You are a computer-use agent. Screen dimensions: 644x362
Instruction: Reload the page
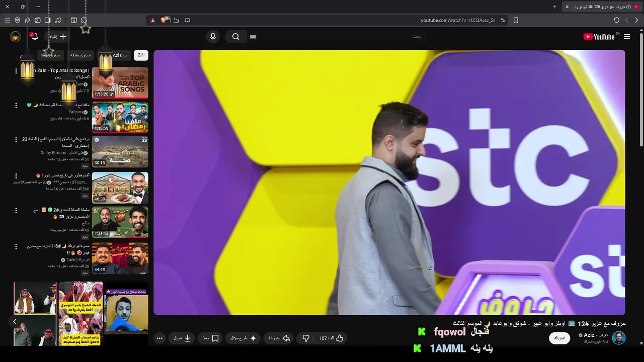tap(616, 20)
